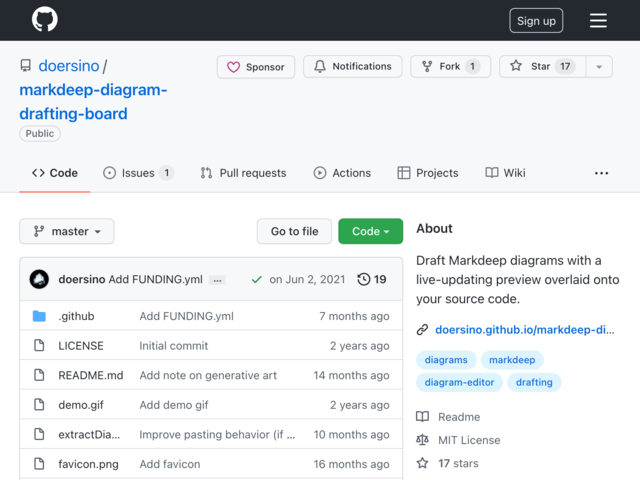This screenshot has height=480, width=640.
Task: Select the diagram-editor topic tag
Action: [459, 382]
